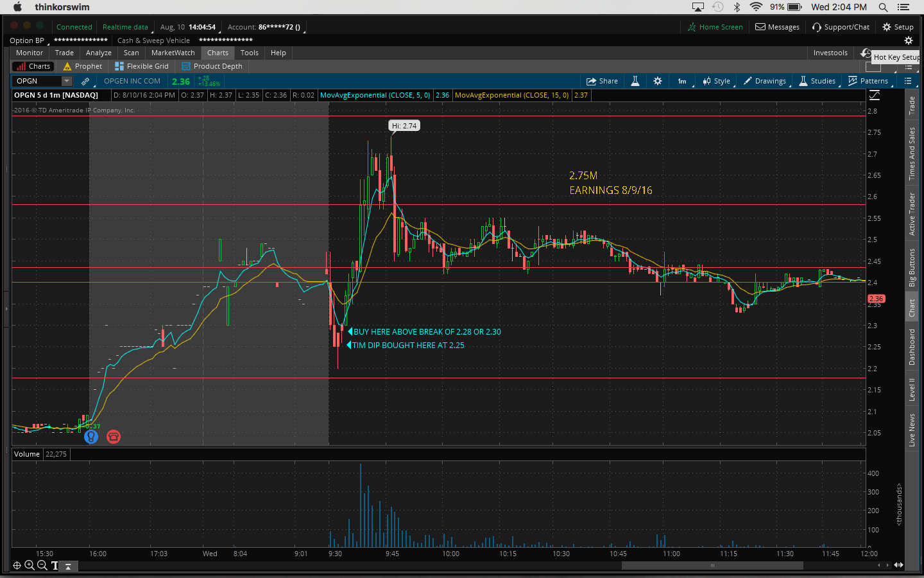Open the Drawings dropdown menu
Screen dimensions: 924x578
point(765,81)
